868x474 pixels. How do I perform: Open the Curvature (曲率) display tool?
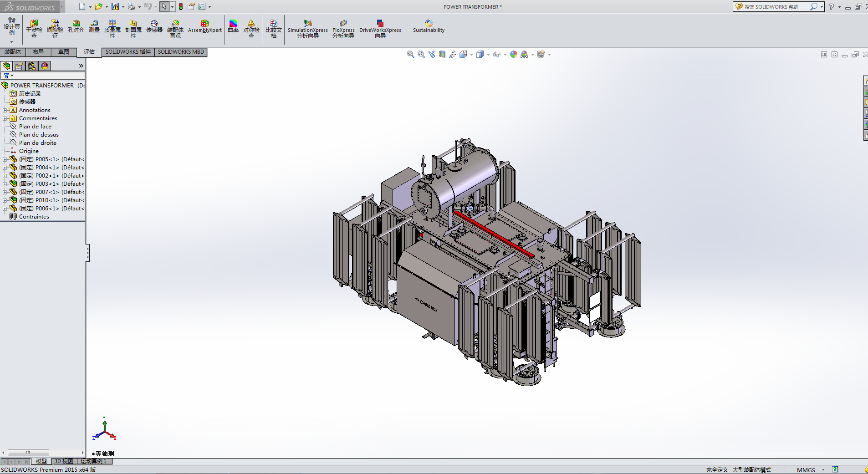coord(233,26)
